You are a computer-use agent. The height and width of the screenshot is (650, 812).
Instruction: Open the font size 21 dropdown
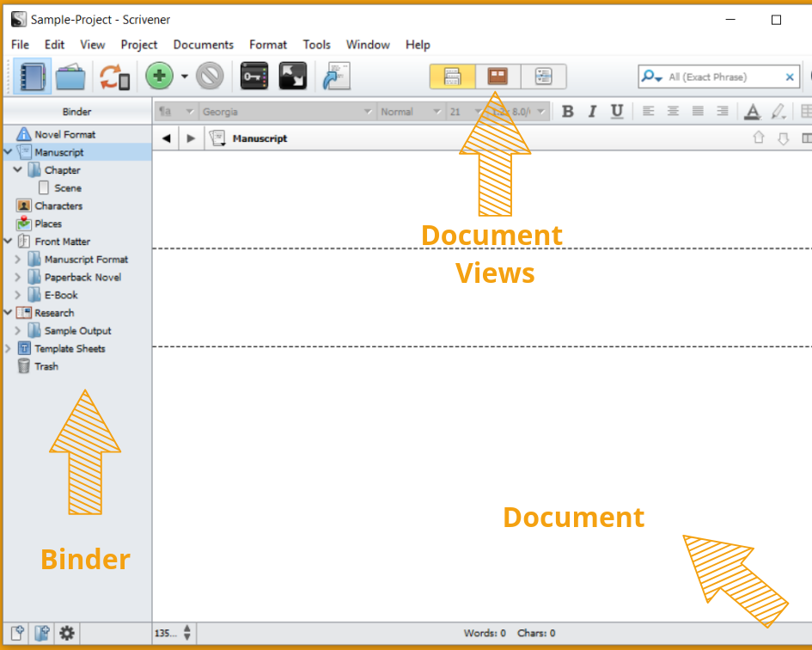pyautogui.click(x=465, y=112)
